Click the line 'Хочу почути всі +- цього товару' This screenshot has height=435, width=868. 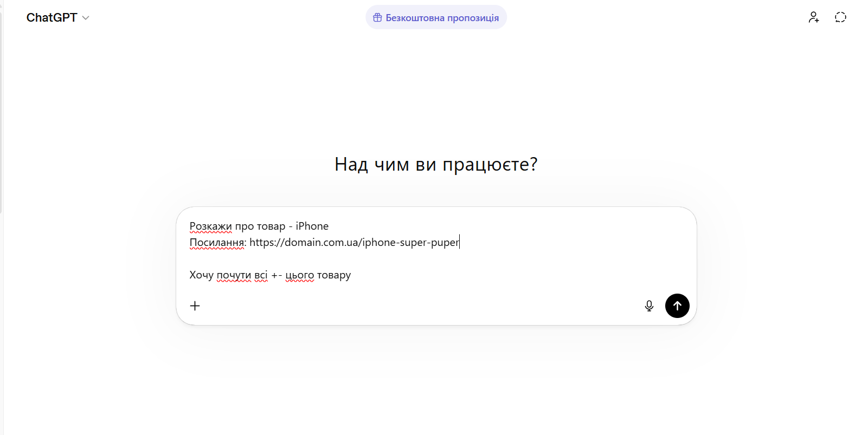[x=270, y=275]
